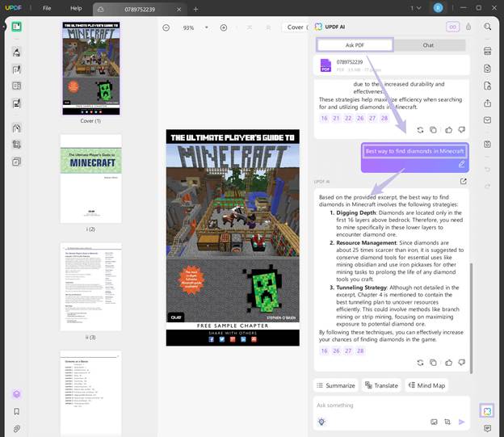Toggle the infinity mode button in UPDF AI header
Screen dimensions: 504x437
point(453,27)
